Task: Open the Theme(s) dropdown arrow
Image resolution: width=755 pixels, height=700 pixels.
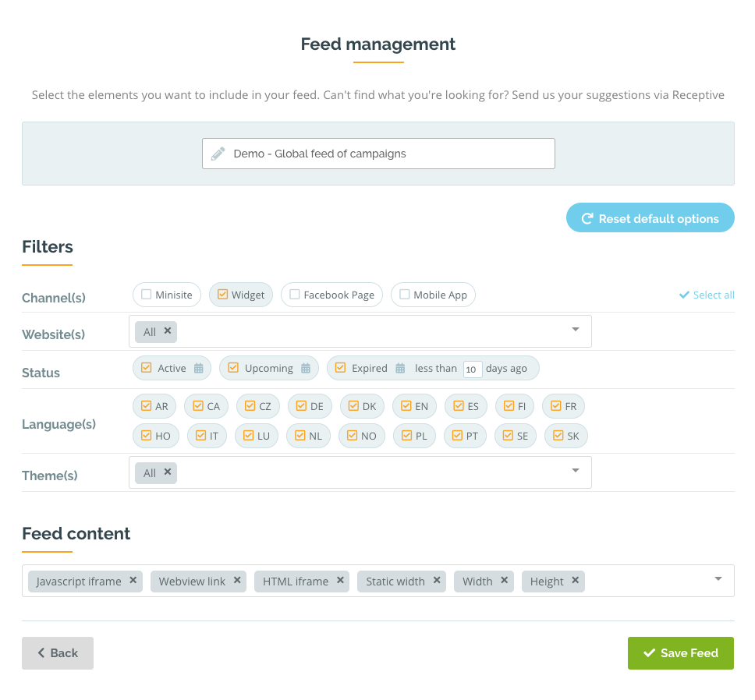Action: click(x=576, y=471)
